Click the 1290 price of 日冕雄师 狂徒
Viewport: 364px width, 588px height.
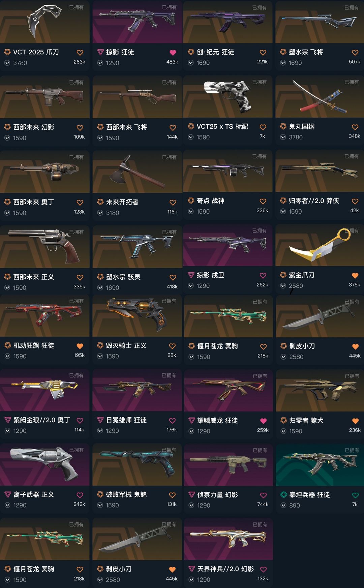click(112, 431)
